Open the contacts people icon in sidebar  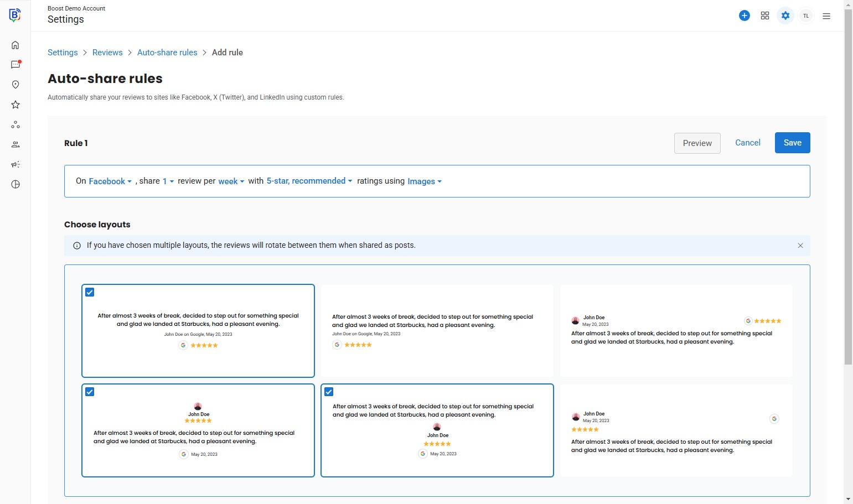click(x=15, y=144)
